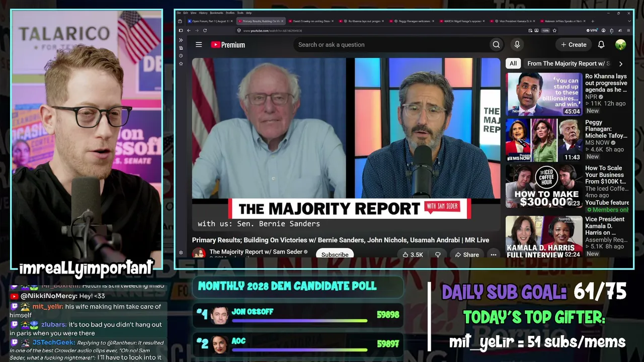Viewport: 644px width, 362px height.
Task: Share the Majority Report video
Action: 467,255
